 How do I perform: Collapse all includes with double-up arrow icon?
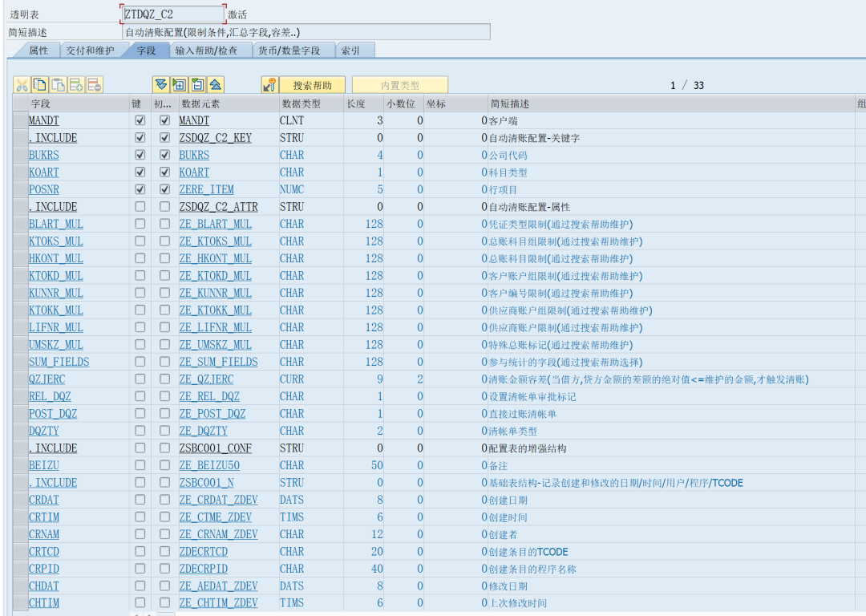click(x=216, y=85)
